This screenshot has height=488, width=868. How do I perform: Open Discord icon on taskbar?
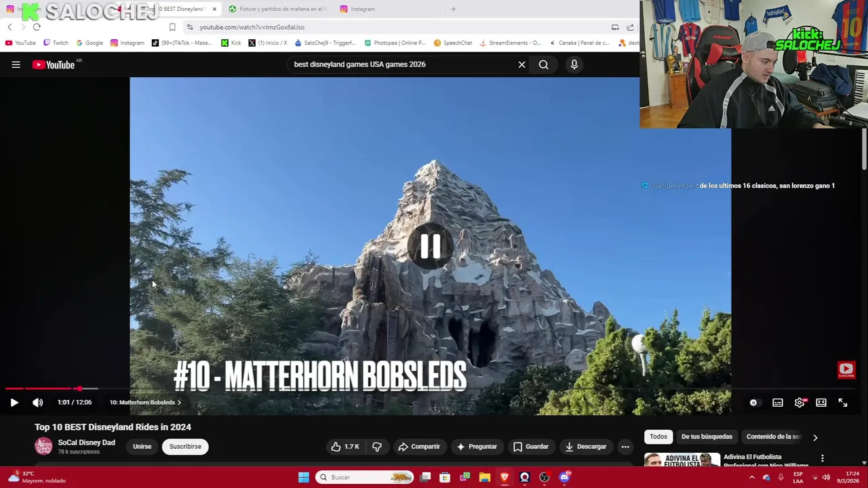click(x=564, y=477)
